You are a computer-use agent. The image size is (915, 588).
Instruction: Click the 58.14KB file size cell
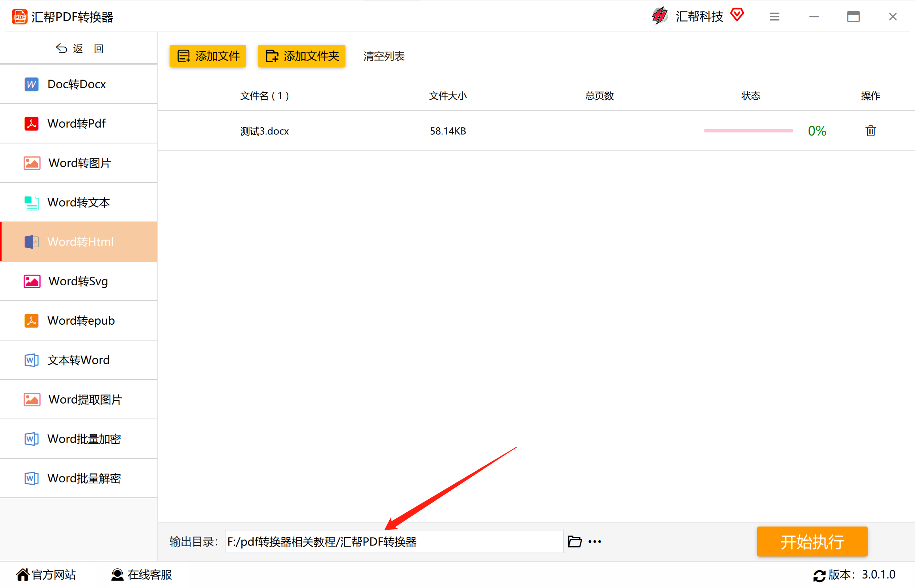(448, 131)
